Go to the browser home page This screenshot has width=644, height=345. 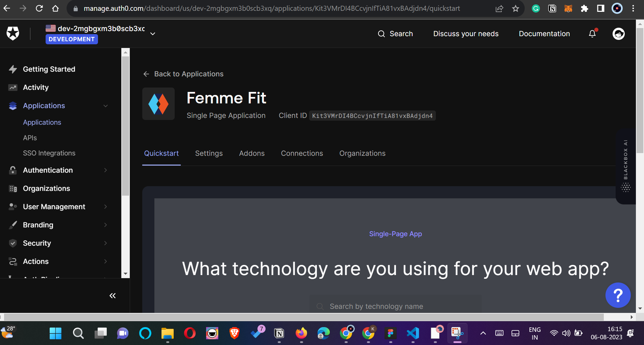tap(55, 8)
